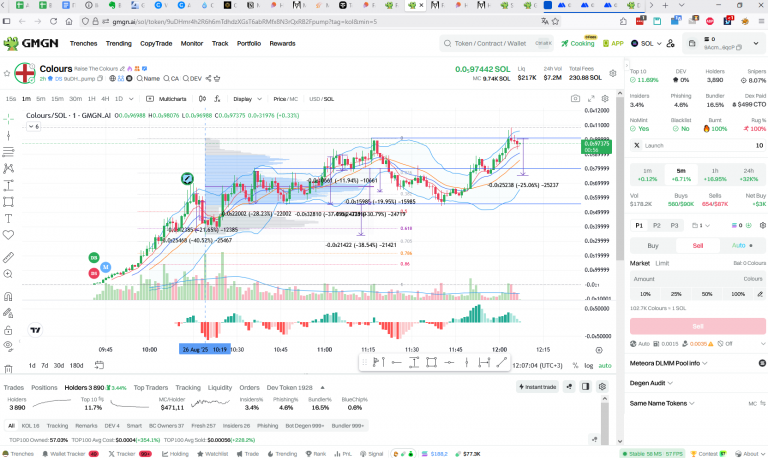
Task: Toggle auto scale on chart
Action: pyautogui.click(x=605, y=365)
